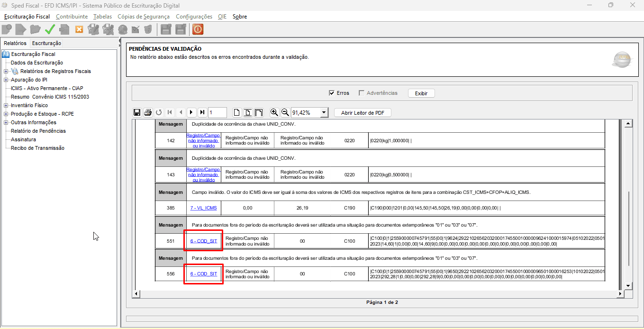Screen dimensions: 644x329
Task: Open the 7 - VL_ICMS field link
Action: (x=203, y=208)
